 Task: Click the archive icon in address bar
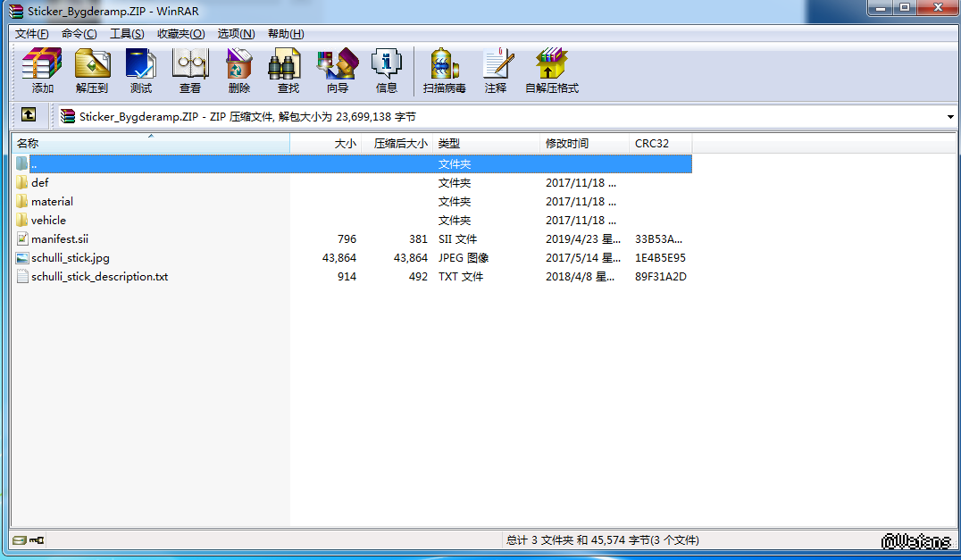pyautogui.click(x=68, y=116)
